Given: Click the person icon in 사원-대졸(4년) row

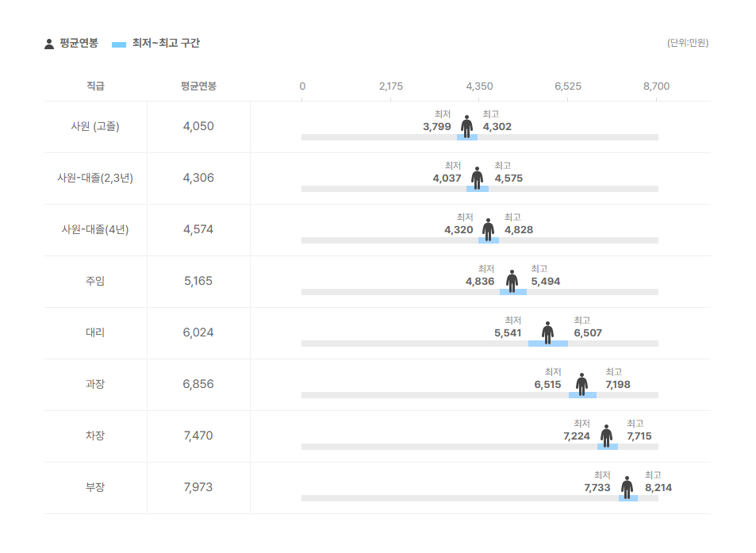Looking at the screenshot, I should tap(488, 228).
